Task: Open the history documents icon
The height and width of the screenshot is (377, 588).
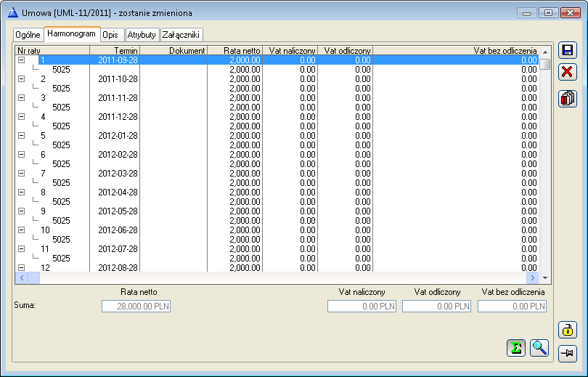Action: 567,99
